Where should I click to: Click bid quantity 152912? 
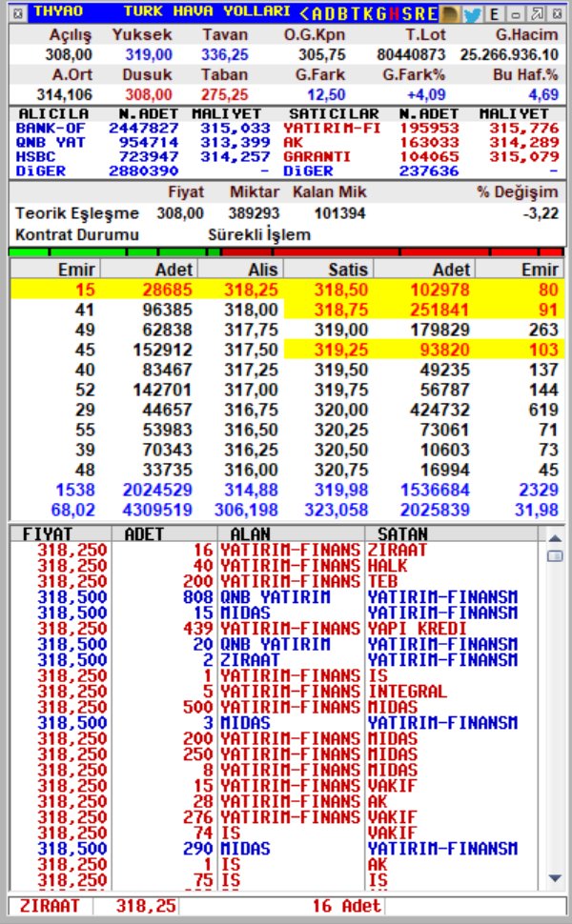[x=163, y=350]
